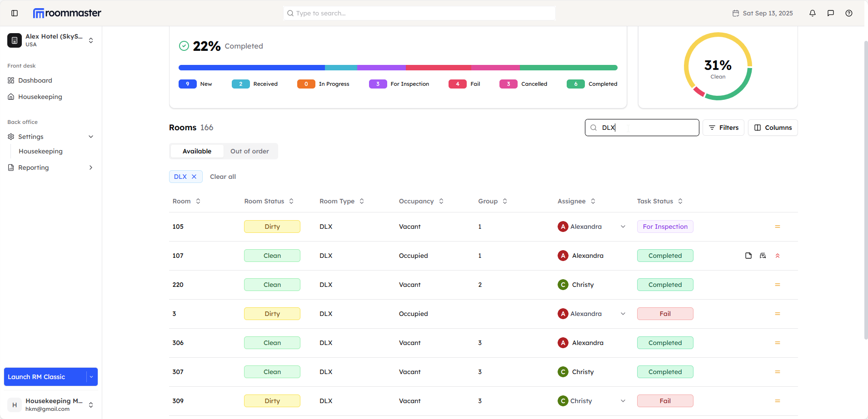
Task: Open Dashboard from the sidebar
Action: (x=35, y=80)
